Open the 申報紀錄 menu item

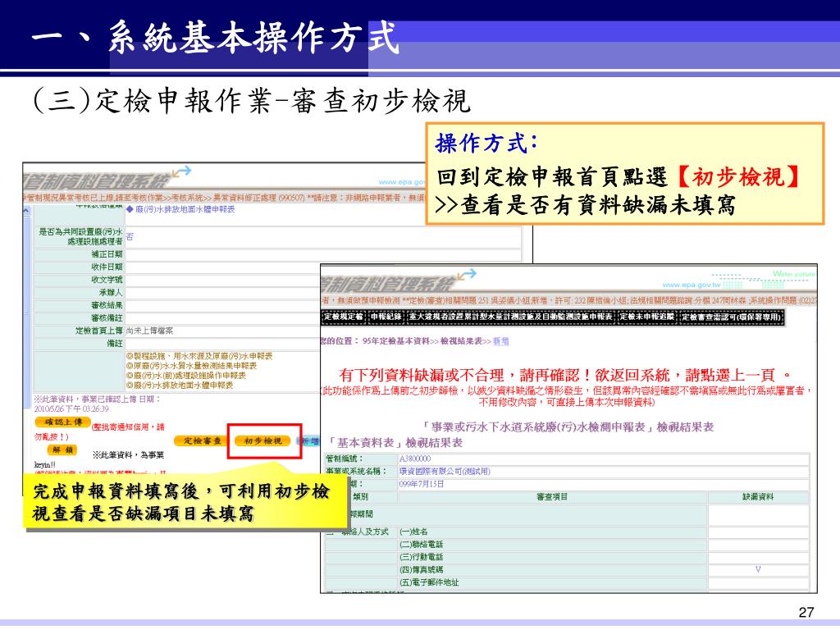tap(386, 317)
